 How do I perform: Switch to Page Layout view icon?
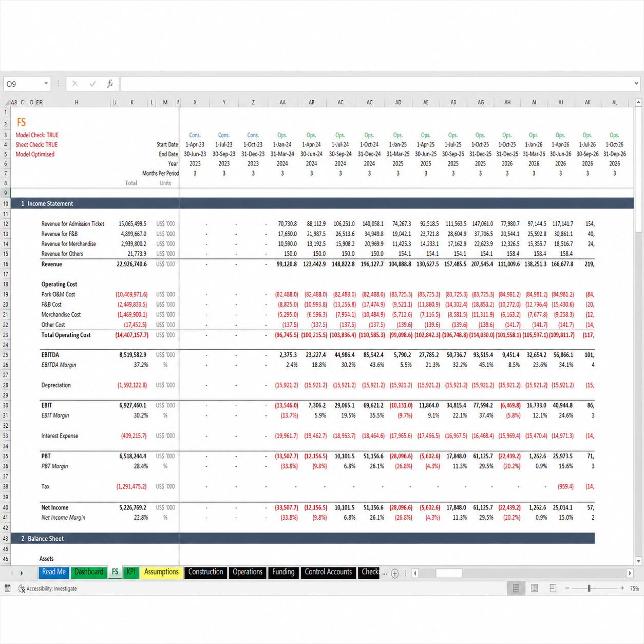(x=535, y=589)
